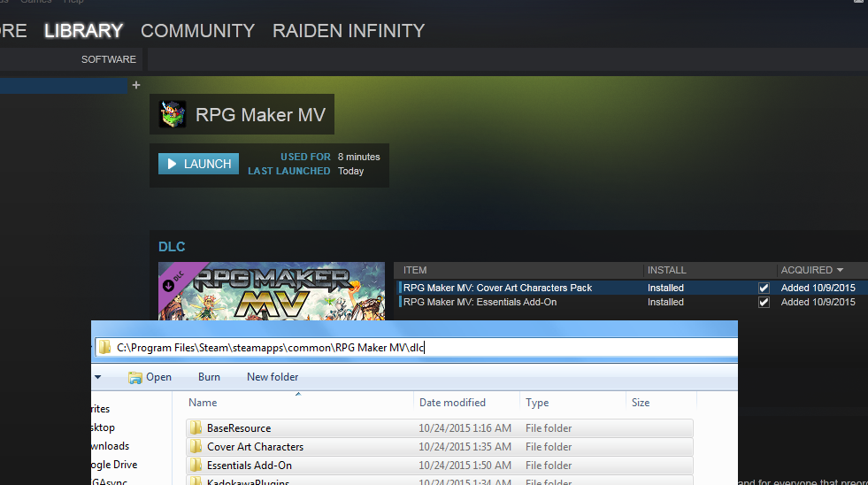Select the BaseResource folder name

coord(239,428)
